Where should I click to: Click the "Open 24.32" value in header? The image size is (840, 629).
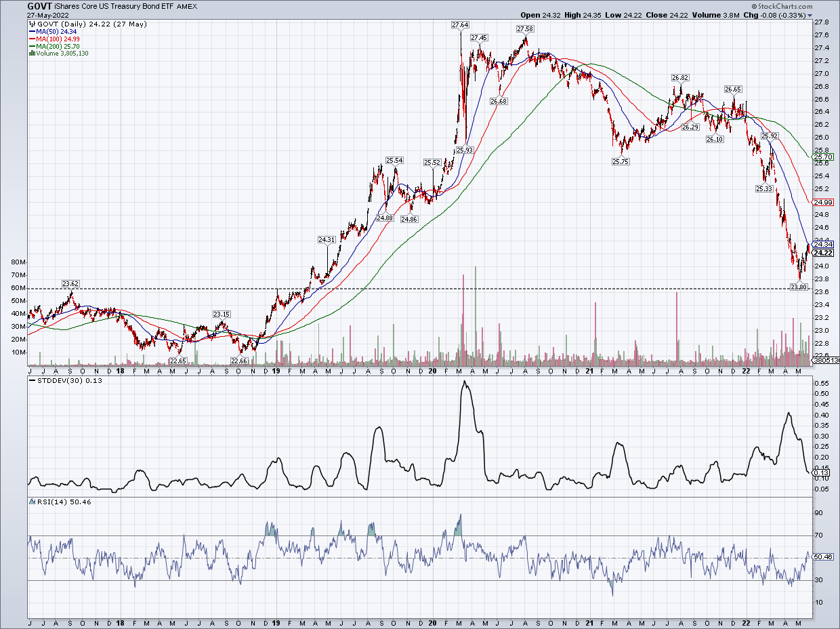point(541,16)
